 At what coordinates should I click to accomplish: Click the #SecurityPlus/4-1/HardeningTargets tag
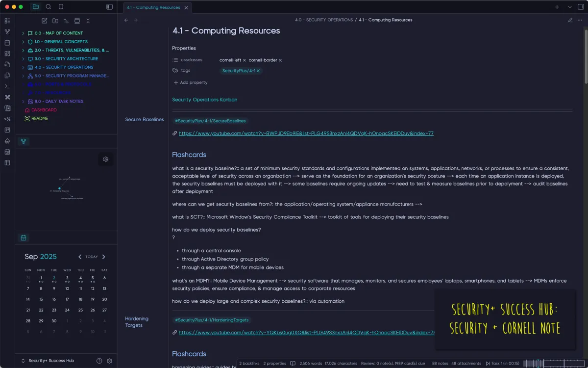[x=212, y=320]
